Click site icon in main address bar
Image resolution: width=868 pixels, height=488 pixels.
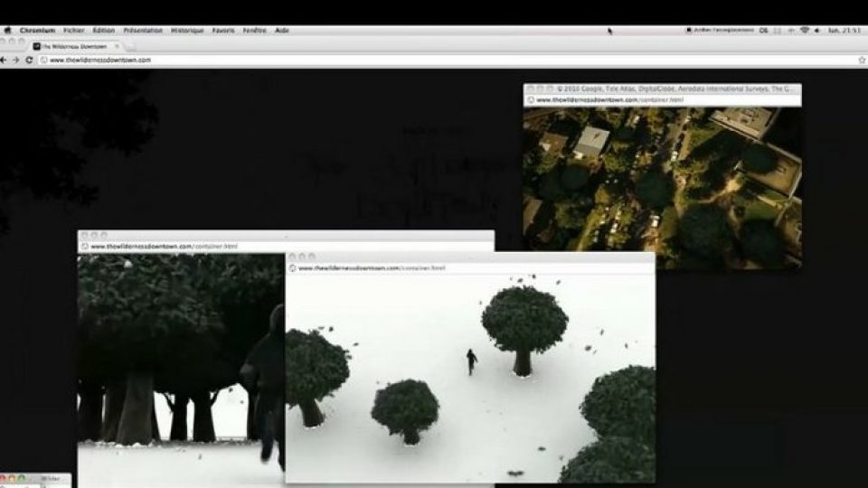coord(43,60)
